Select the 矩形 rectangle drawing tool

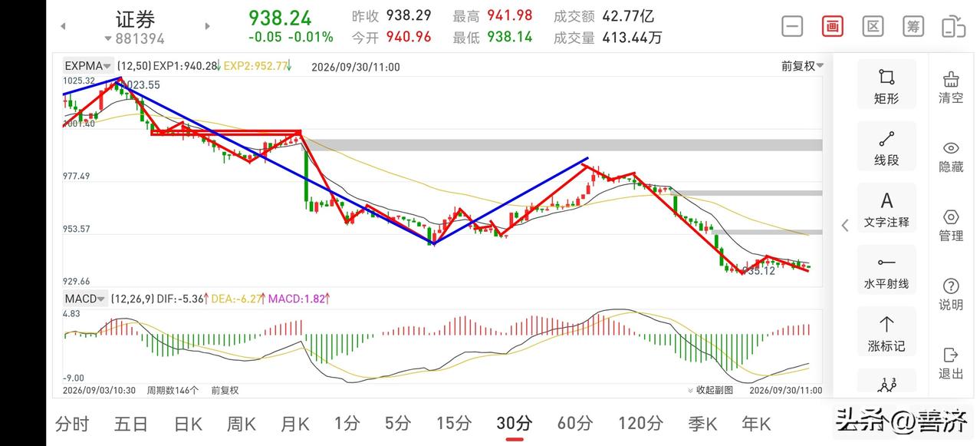pos(886,85)
